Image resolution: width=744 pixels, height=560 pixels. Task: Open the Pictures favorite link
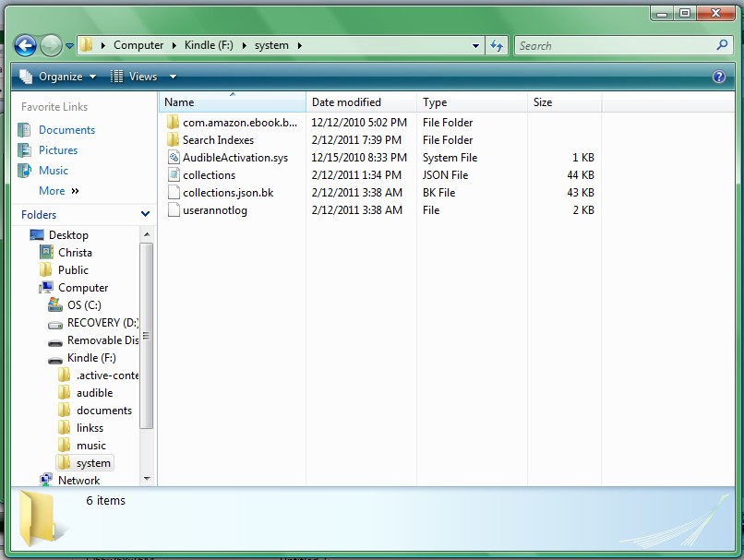point(58,150)
